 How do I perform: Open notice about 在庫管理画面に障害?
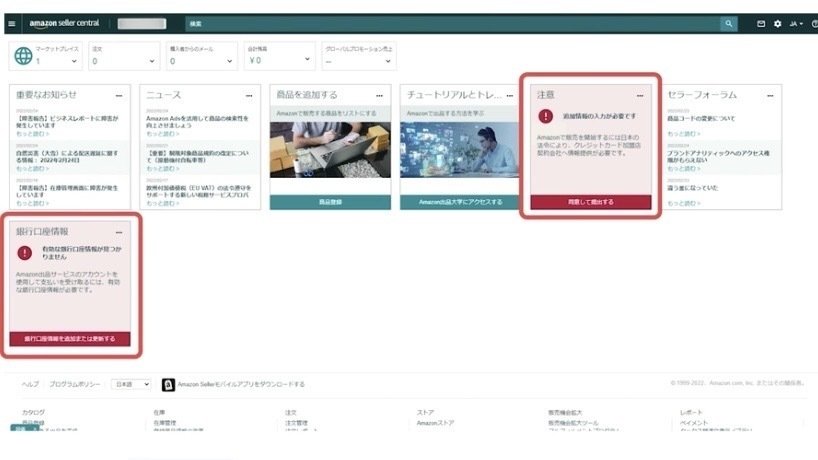click(x=67, y=191)
